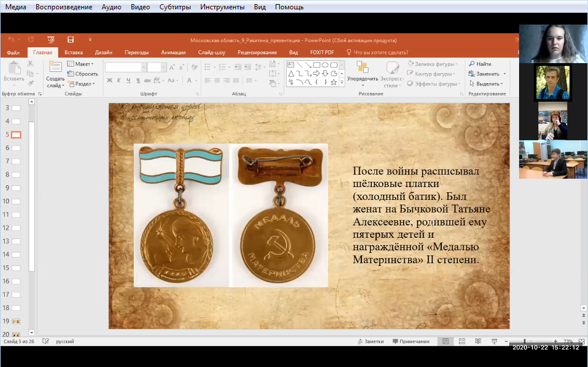Increase font size with the large A icon
This screenshot has height=367, width=588.
[x=172, y=68]
